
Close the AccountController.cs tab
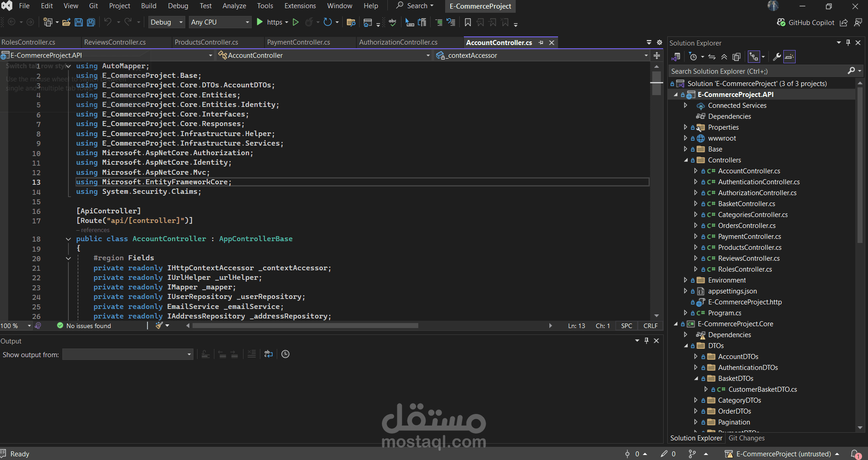[x=552, y=42]
